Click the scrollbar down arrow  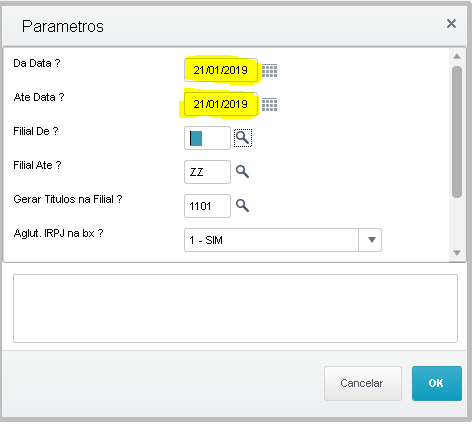pos(457,253)
